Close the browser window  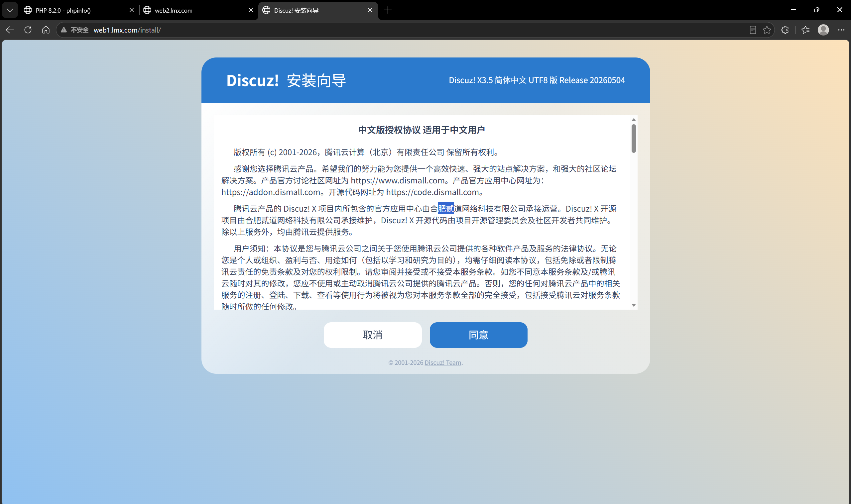839,10
